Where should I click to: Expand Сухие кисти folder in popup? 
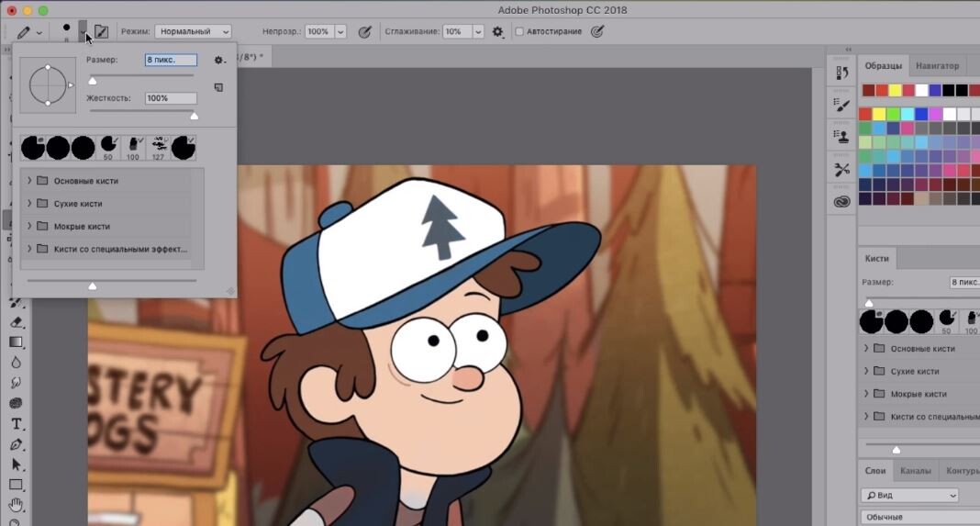(29, 203)
